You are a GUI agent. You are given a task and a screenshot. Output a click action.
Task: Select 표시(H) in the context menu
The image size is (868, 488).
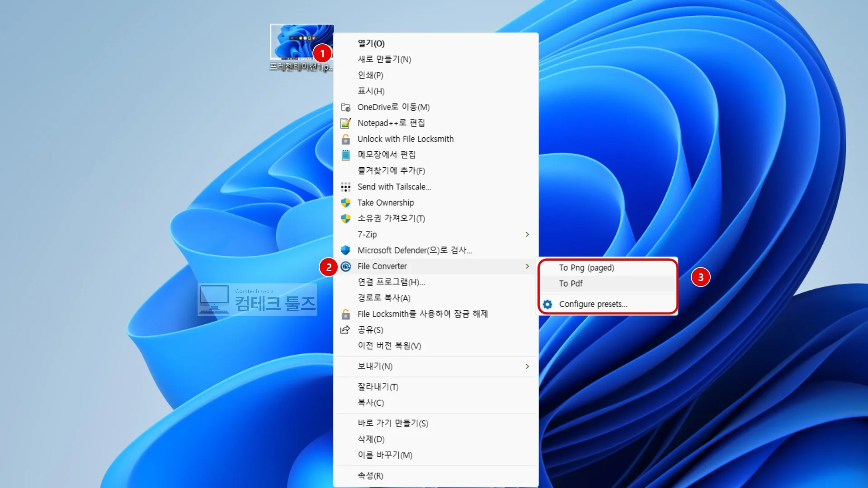coord(436,91)
